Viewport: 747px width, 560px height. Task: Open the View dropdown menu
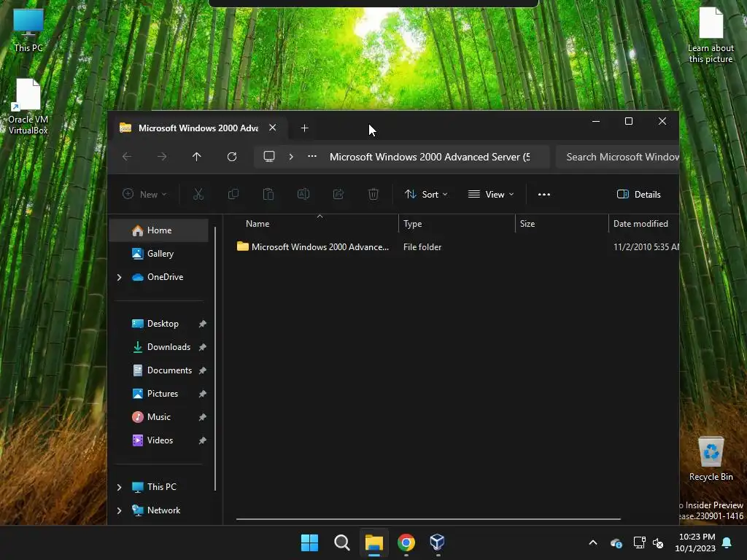[x=491, y=194]
